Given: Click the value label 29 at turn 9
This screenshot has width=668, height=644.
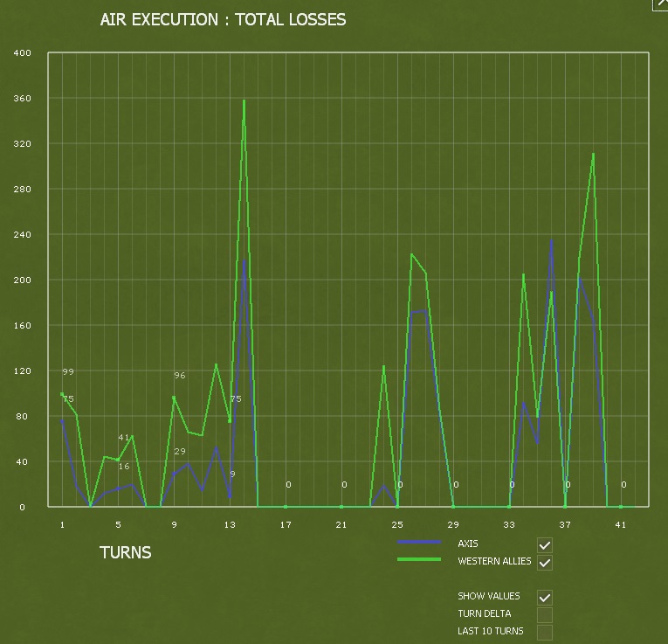Looking at the screenshot, I should click(x=180, y=452).
